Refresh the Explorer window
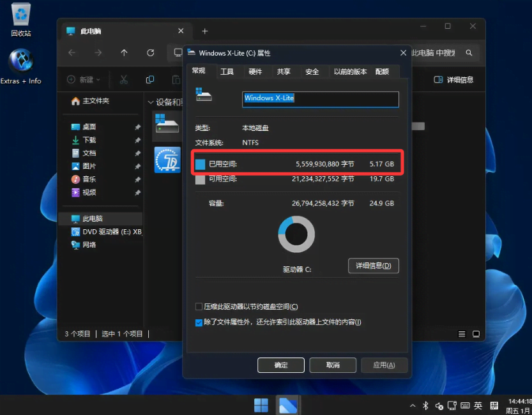Screen dimensions: 532x415 (x=150, y=53)
